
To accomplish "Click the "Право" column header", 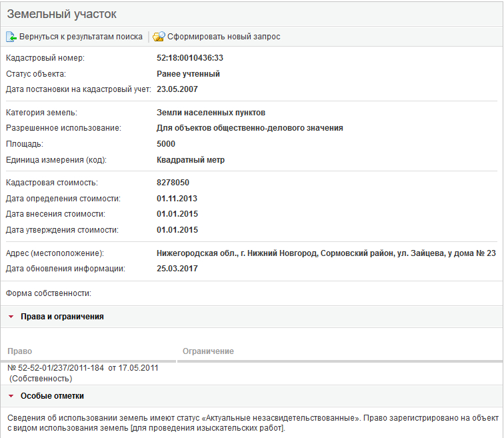I will point(20,351).
